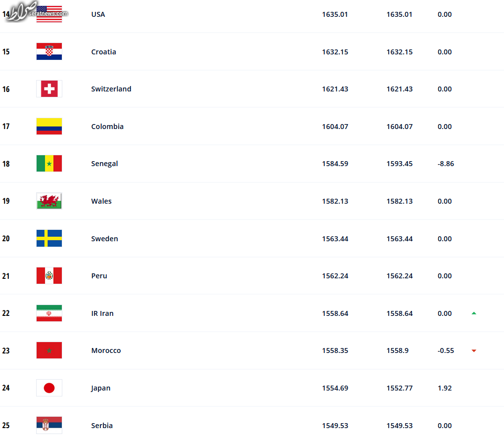Click the Peru flag icon
The height and width of the screenshot is (437, 504).
[x=49, y=276]
